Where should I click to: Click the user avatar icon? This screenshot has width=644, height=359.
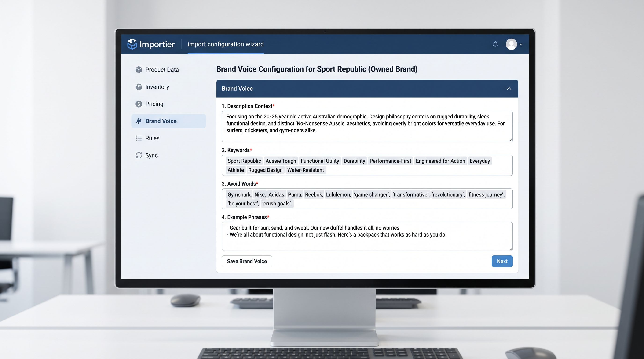[x=511, y=44]
